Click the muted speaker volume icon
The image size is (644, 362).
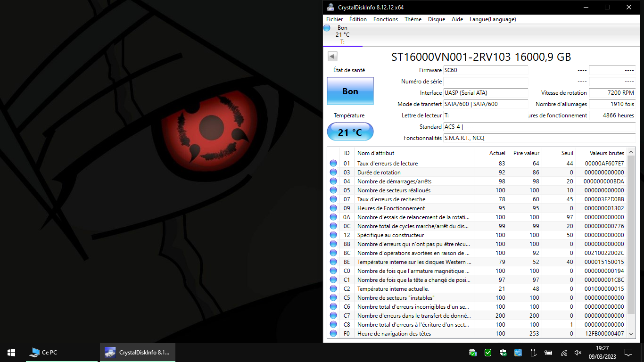pyautogui.click(x=578, y=353)
